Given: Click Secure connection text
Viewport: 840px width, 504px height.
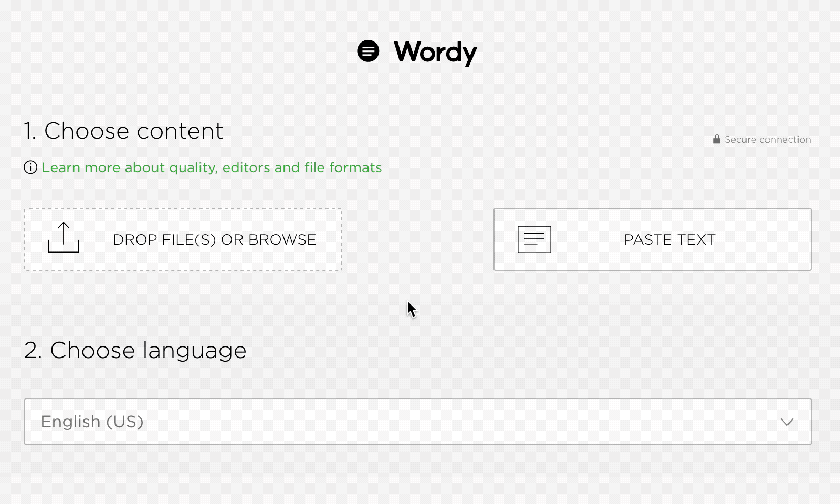Looking at the screenshot, I should (767, 139).
